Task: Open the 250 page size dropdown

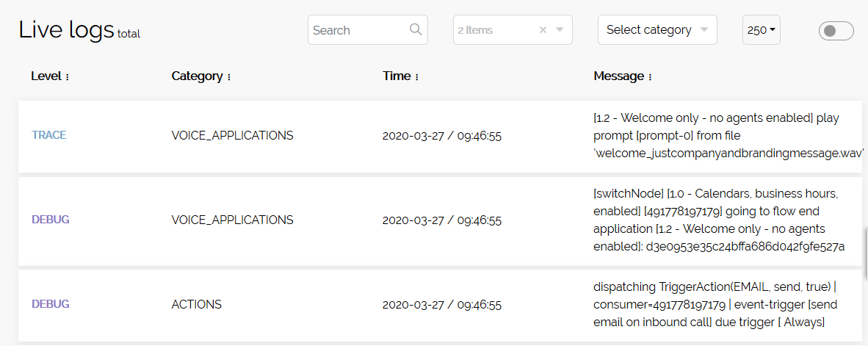Action: [x=762, y=30]
